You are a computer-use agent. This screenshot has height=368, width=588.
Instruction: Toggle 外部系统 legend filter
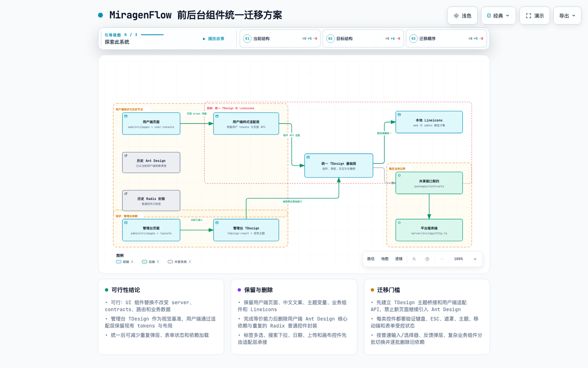coord(180,262)
